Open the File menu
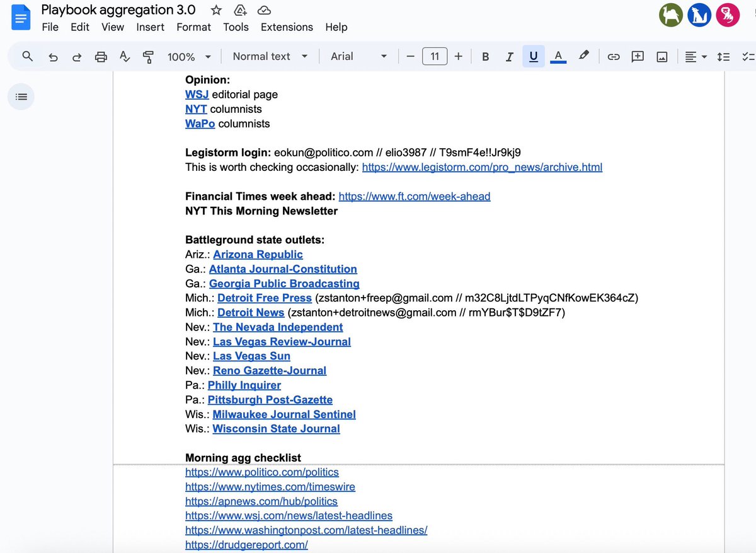Image resolution: width=756 pixels, height=553 pixels. click(50, 27)
